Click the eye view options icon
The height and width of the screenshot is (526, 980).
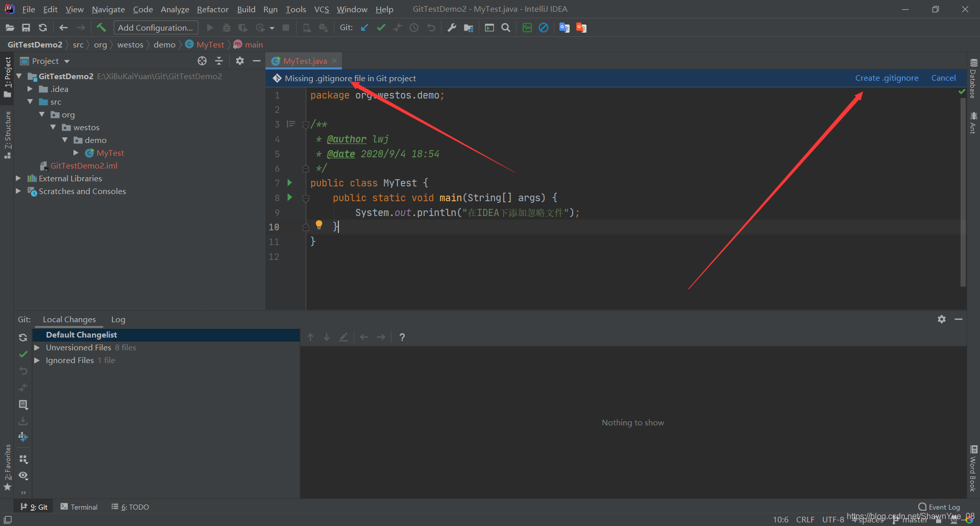pos(23,475)
